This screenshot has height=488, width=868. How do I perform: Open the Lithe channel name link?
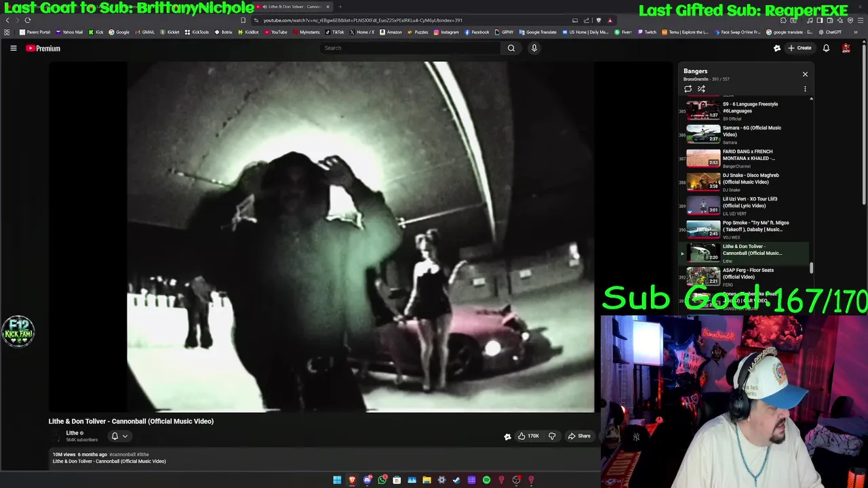(72, 433)
